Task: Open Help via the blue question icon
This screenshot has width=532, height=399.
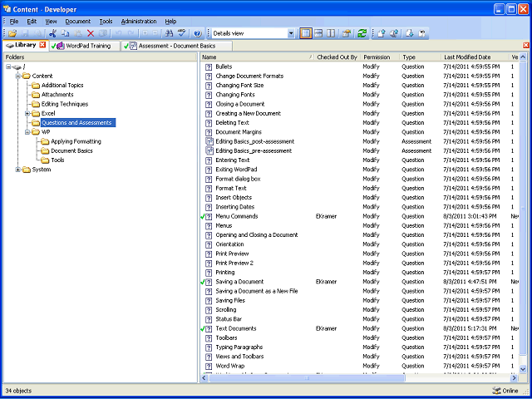Action: point(198,33)
